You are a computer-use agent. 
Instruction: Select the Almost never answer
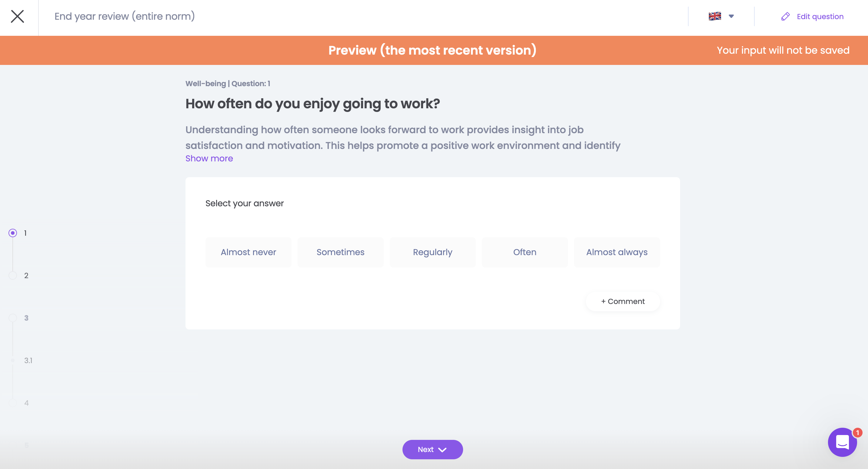pos(248,252)
